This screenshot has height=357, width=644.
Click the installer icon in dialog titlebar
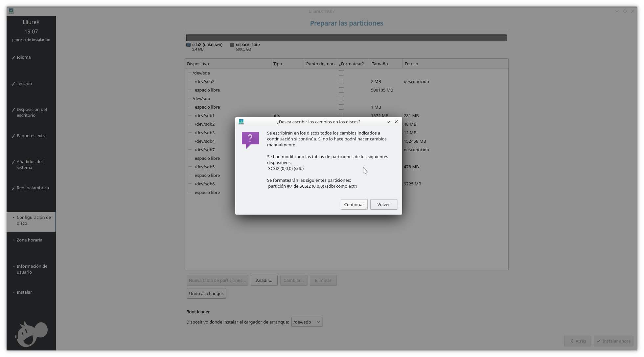point(241,122)
